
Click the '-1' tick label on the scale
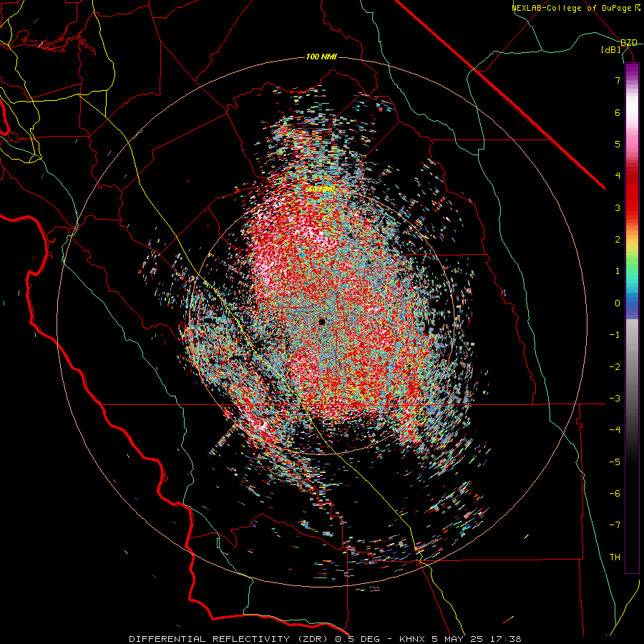click(x=615, y=335)
